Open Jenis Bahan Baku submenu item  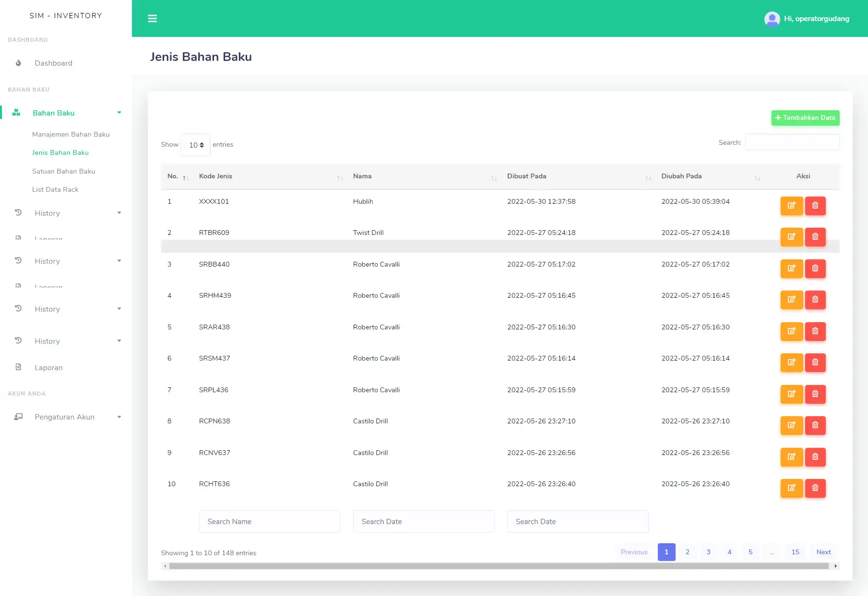60,152
